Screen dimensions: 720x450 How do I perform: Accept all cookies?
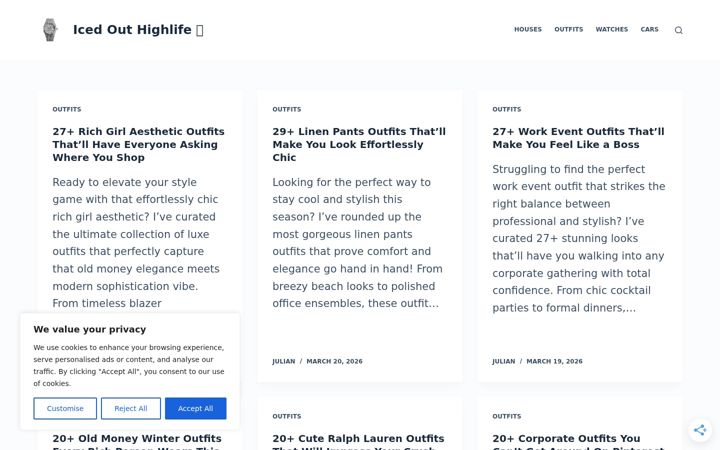coord(196,408)
